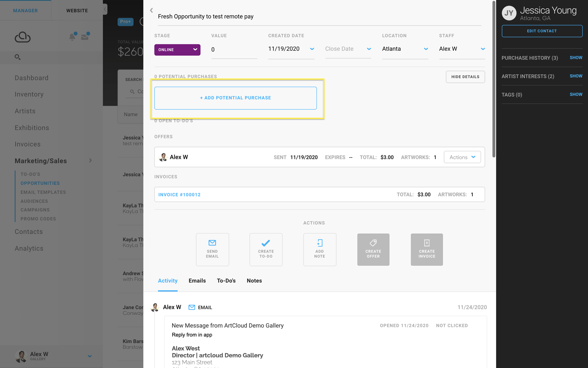Expand the Alex W gallery account menu
Screen dimensions: 588x368
90,356
